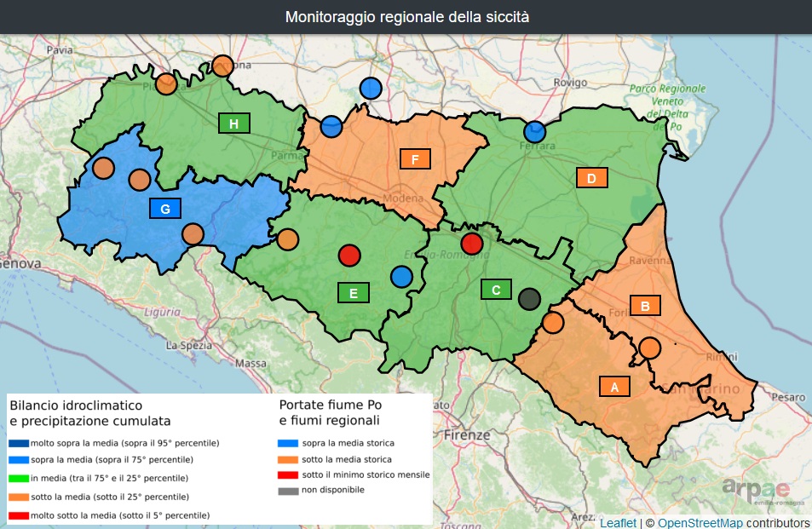This screenshot has width=812, height=529.
Task: Select the blue region label G
Action: tap(165, 208)
